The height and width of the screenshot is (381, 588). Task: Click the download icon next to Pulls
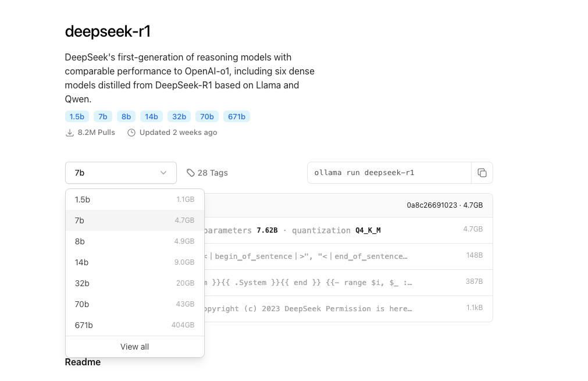click(x=70, y=133)
